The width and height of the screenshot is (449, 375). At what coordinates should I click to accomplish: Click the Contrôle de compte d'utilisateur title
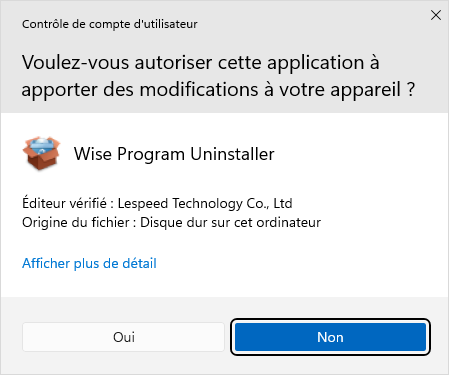point(110,24)
